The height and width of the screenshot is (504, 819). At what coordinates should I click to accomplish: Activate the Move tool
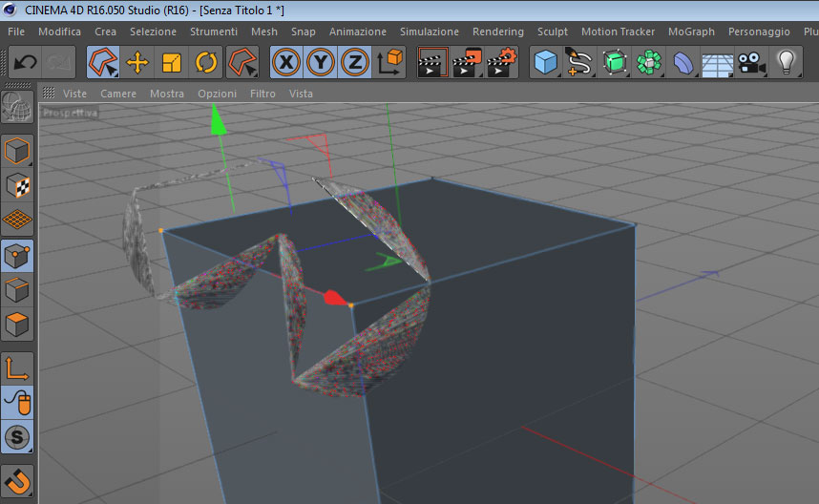[x=137, y=63]
